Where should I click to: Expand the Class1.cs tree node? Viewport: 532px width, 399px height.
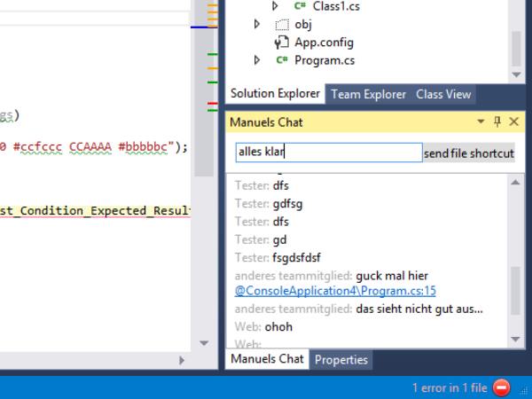[275, 6]
